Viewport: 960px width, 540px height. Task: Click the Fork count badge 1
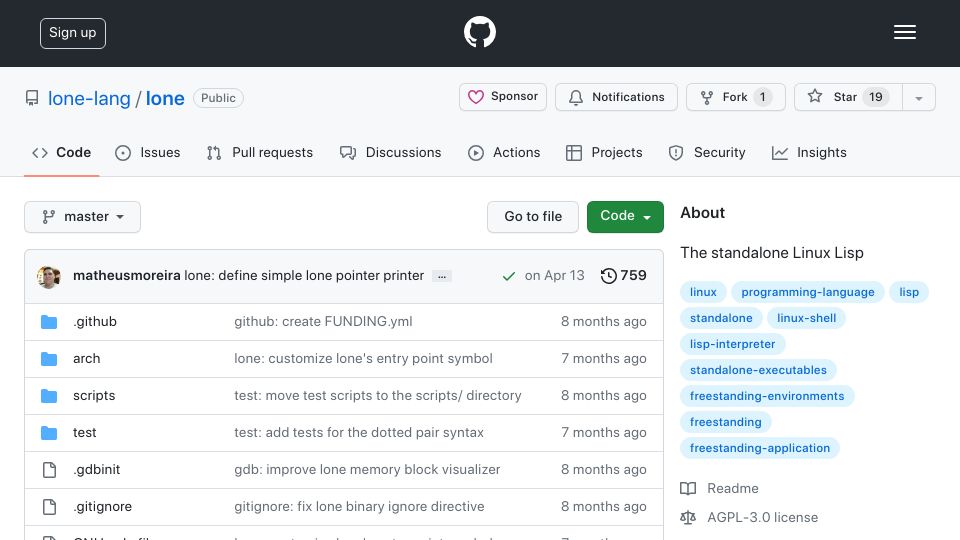click(762, 97)
